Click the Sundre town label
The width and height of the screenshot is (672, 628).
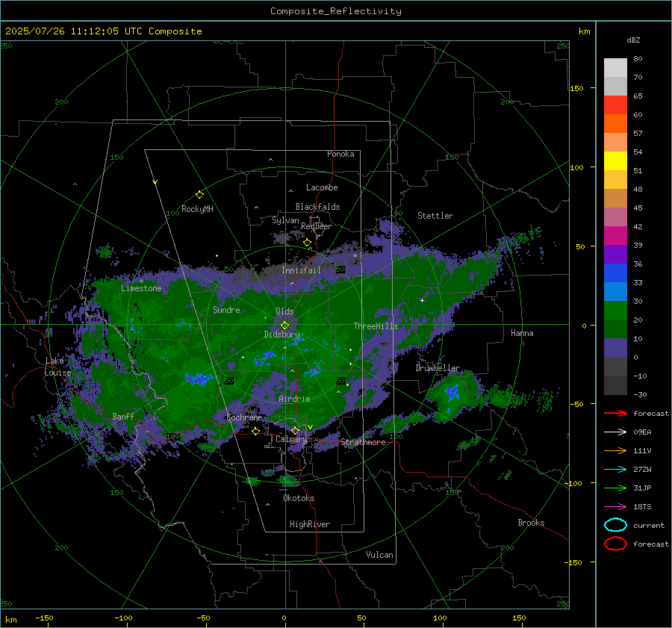coord(226,309)
